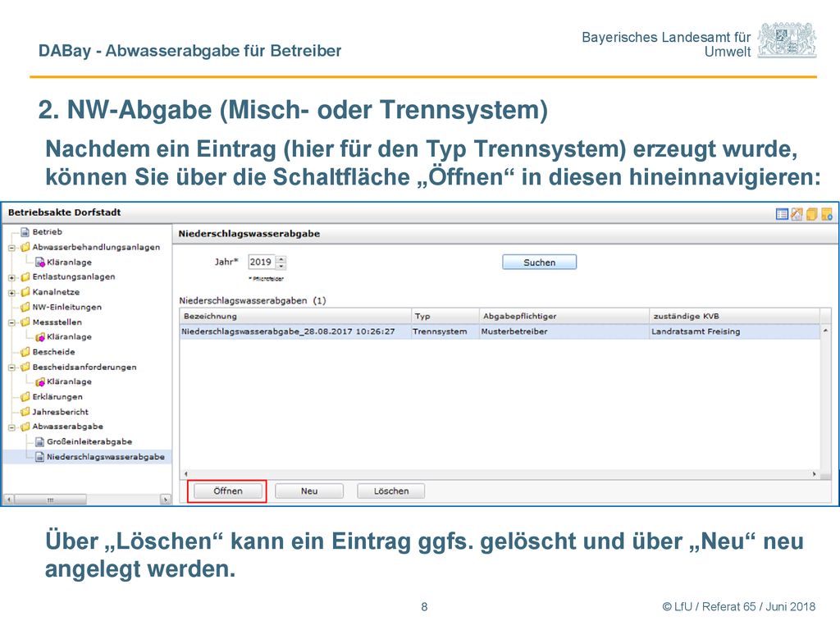Increase the Jahr value with up arrow
This screenshot has width=840, height=630.
pyautogui.click(x=282, y=258)
